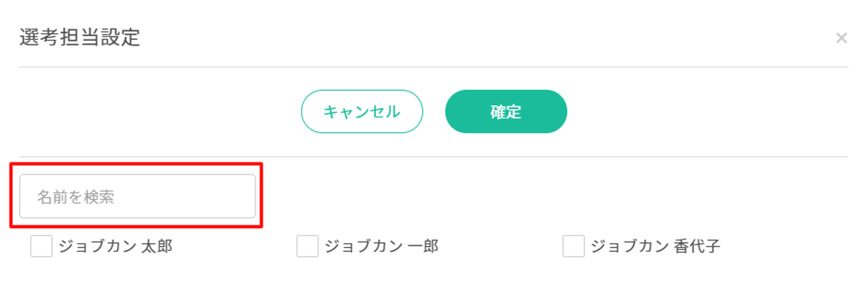Screen dimensions: 868x289
Task: Focus the 名前を検索 search field
Action: [138, 196]
